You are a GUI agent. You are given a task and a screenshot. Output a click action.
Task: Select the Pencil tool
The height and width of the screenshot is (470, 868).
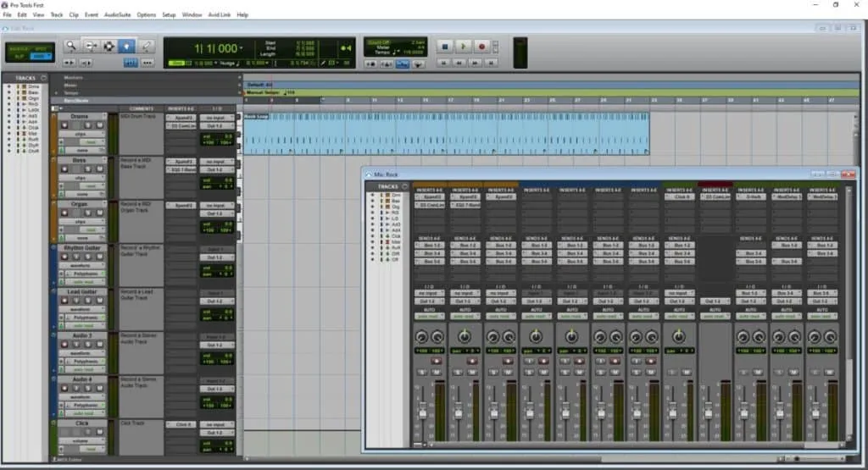point(146,47)
